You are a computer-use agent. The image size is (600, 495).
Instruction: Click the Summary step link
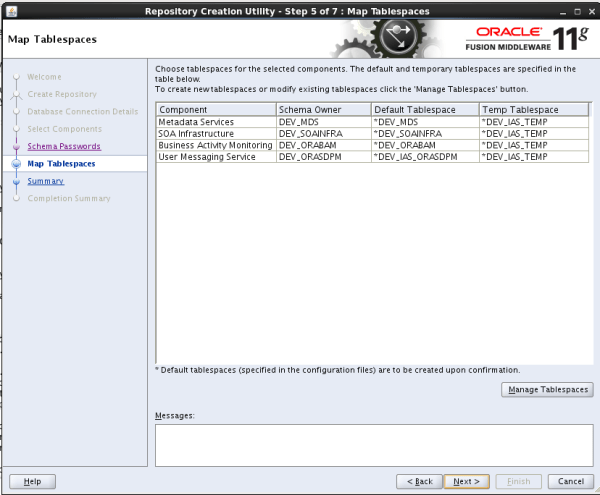[46, 181]
